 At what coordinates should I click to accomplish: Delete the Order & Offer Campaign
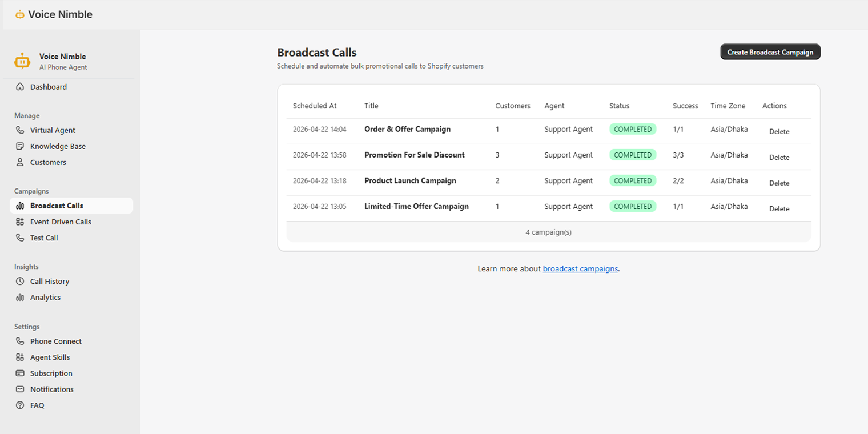click(x=779, y=131)
